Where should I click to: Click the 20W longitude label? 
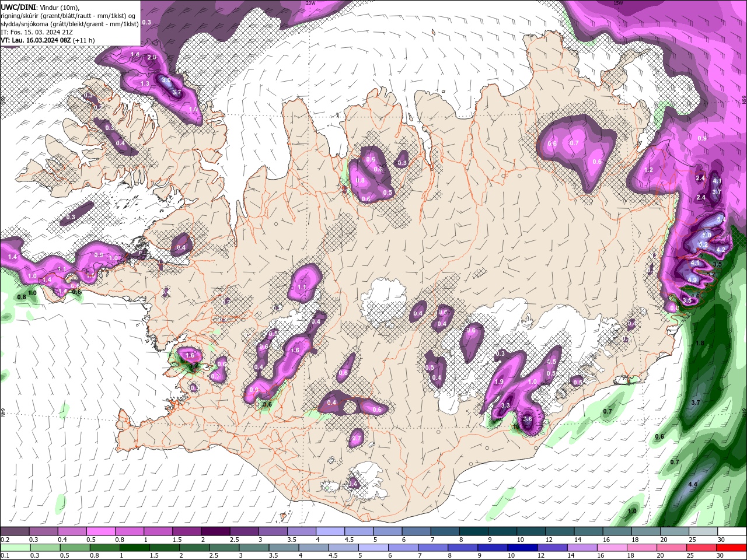pyautogui.click(x=310, y=3)
